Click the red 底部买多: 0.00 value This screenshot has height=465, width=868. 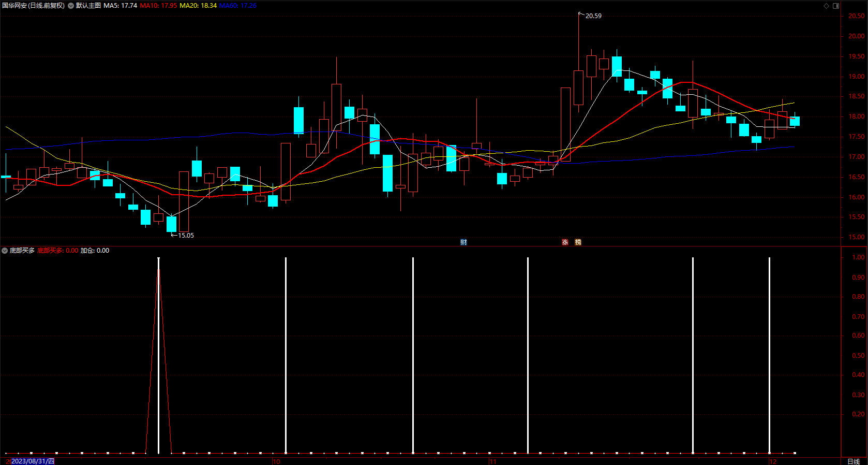[x=58, y=251]
